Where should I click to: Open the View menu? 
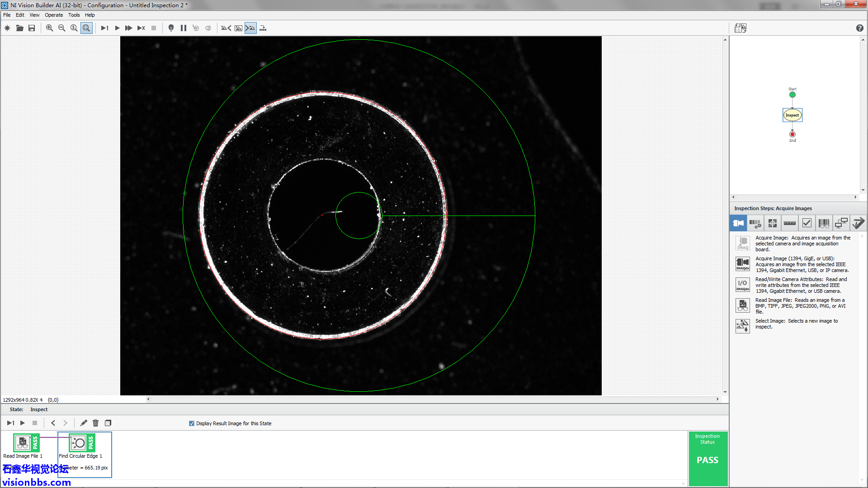[34, 15]
